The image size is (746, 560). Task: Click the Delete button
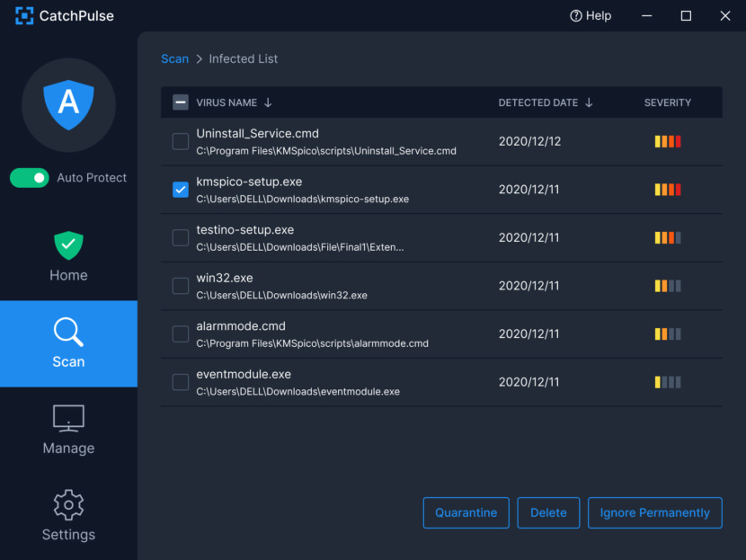(x=548, y=512)
